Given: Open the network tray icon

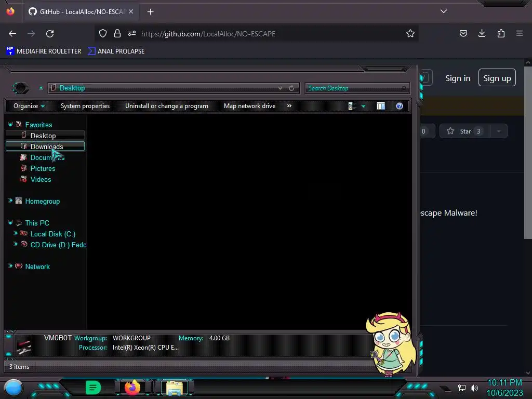Looking at the screenshot, I should pyautogui.click(x=462, y=388).
